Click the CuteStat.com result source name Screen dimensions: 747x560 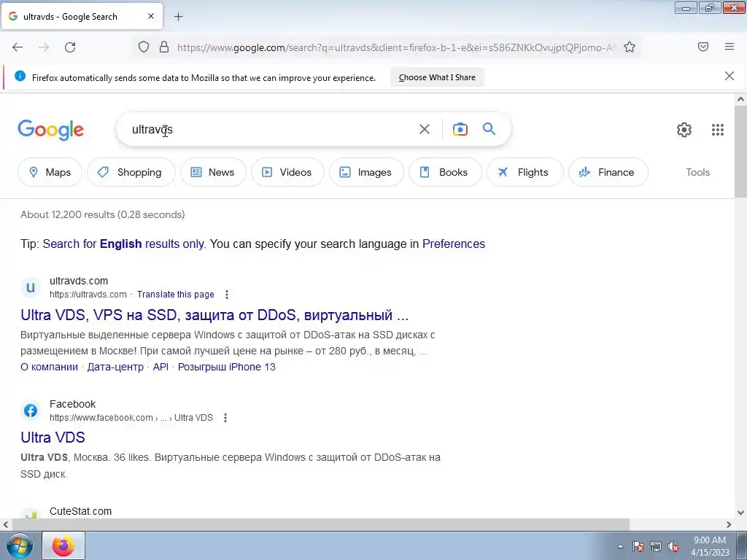pos(80,511)
